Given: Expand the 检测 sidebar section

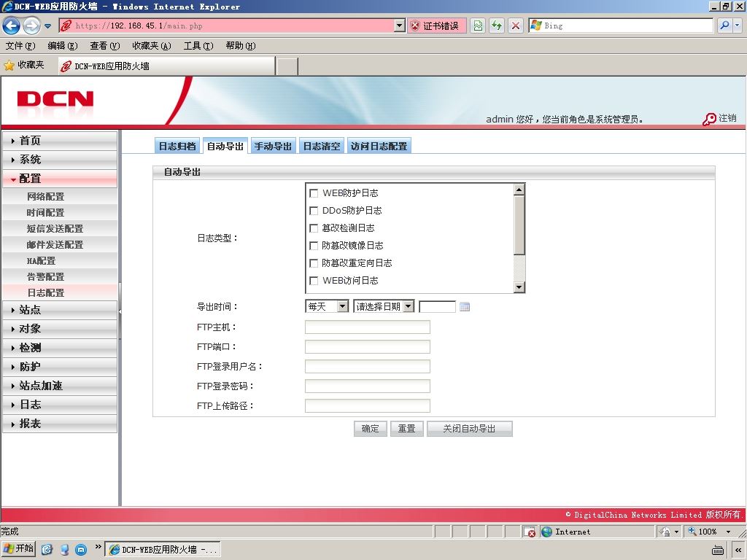Looking at the screenshot, I should [x=60, y=348].
